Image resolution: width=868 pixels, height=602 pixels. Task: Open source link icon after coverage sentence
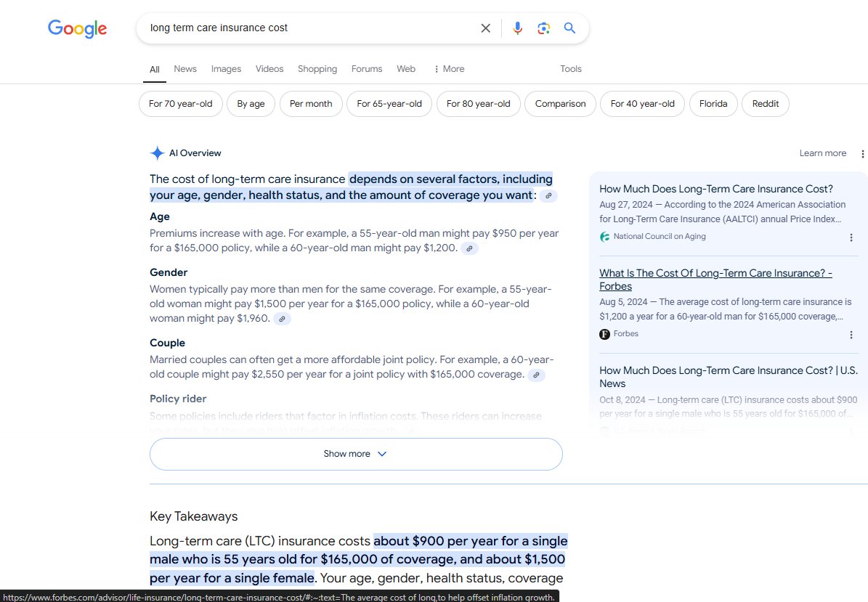coord(548,196)
